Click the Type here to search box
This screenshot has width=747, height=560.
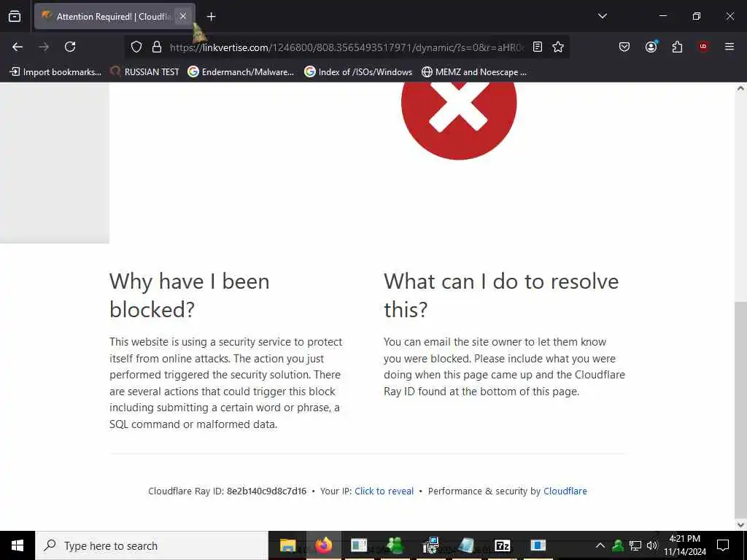pos(152,545)
